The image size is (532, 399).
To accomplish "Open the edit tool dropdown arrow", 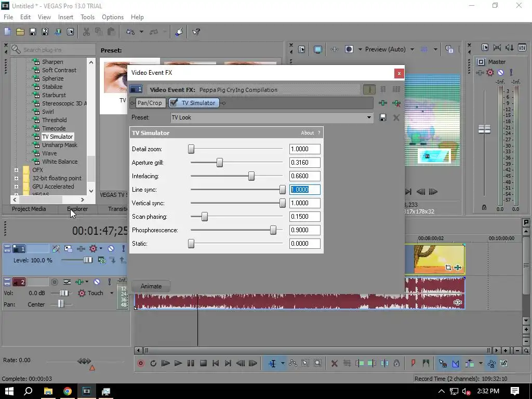I will pos(282,363).
